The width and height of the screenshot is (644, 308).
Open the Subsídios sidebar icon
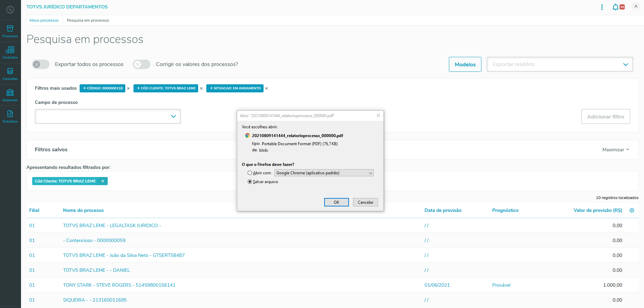click(x=10, y=116)
